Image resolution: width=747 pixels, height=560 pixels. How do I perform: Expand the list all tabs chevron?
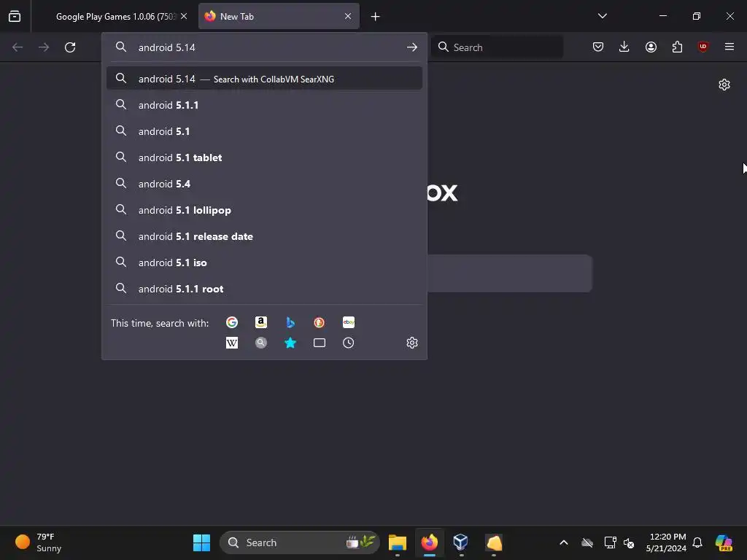click(602, 16)
